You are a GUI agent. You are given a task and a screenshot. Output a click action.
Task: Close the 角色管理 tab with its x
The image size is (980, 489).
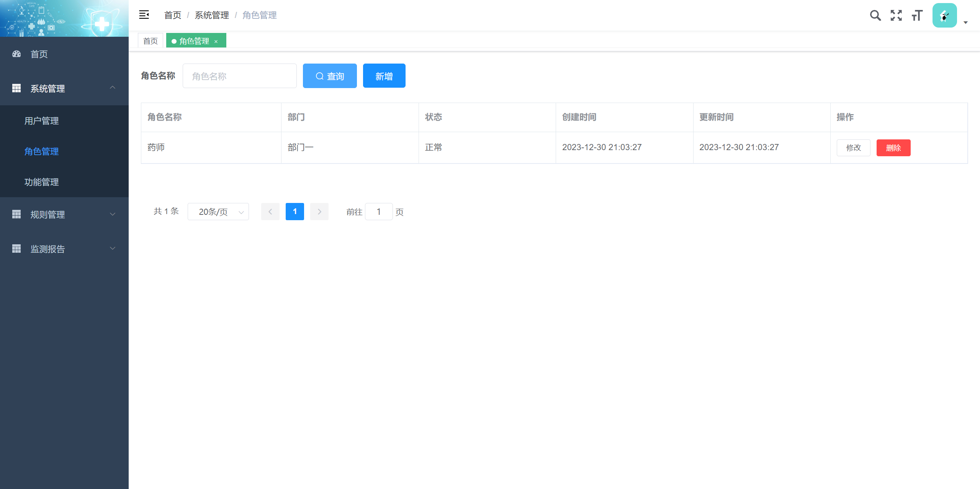coord(216,41)
